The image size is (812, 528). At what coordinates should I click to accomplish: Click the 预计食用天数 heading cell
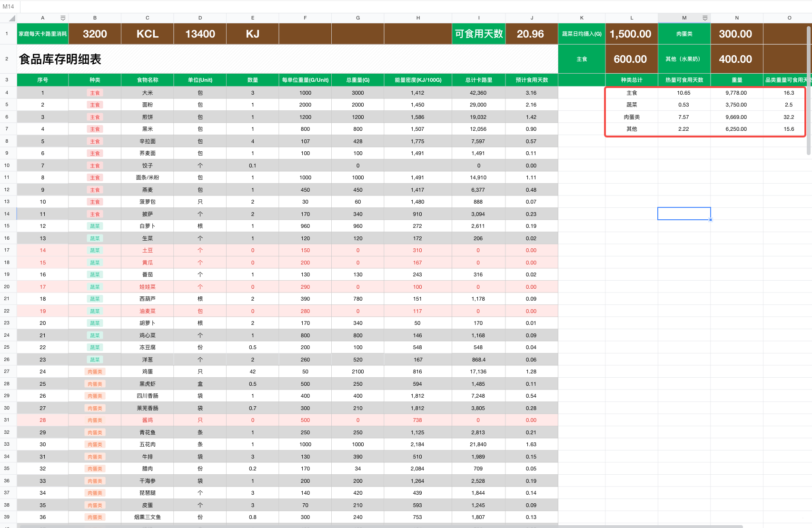(x=531, y=80)
